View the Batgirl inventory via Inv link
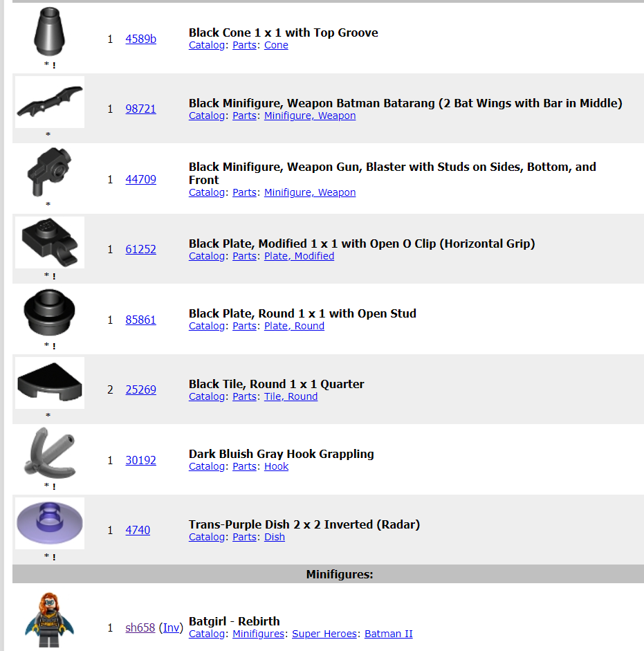The height and width of the screenshot is (651, 644). 171,627
